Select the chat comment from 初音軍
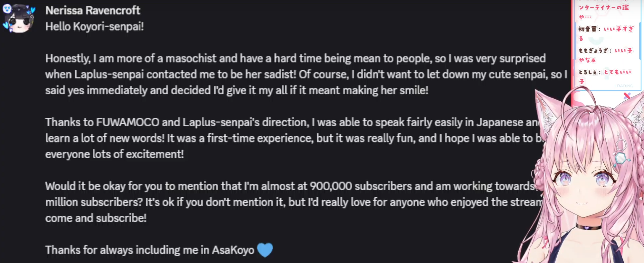644x263 pixels. (x=606, y=33)
